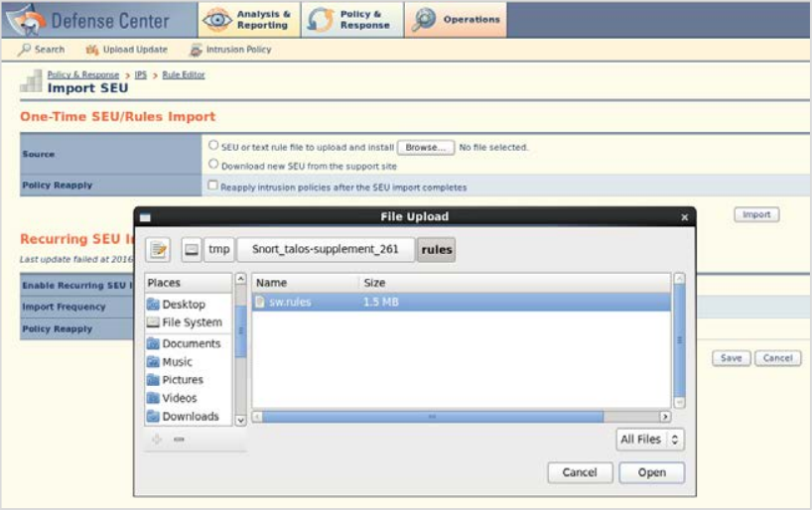Screen dimensions: 812x510
Task: Click the file list vertical scrollbar thumb
Action: [x=680, y=340]
